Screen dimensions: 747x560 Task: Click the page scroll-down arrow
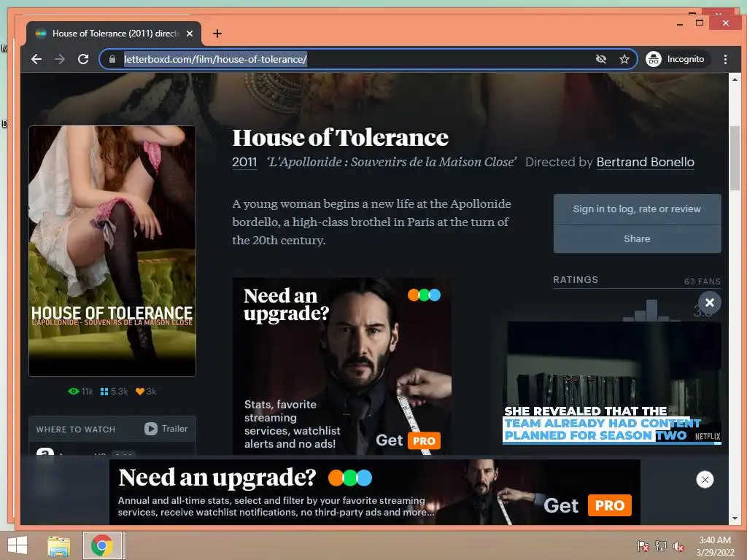coord(735,518)
